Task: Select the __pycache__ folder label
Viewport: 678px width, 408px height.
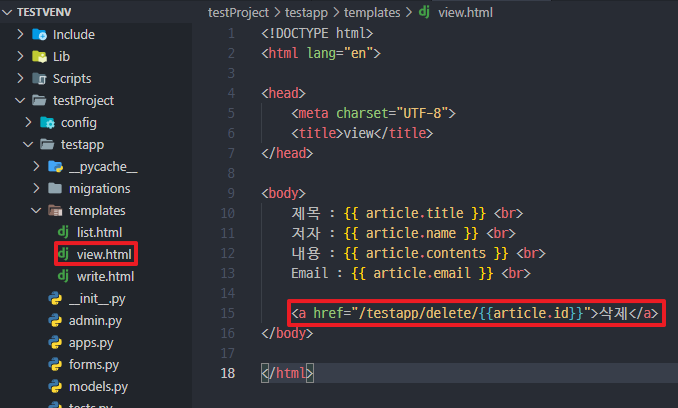Action: [x=103, y=167]
